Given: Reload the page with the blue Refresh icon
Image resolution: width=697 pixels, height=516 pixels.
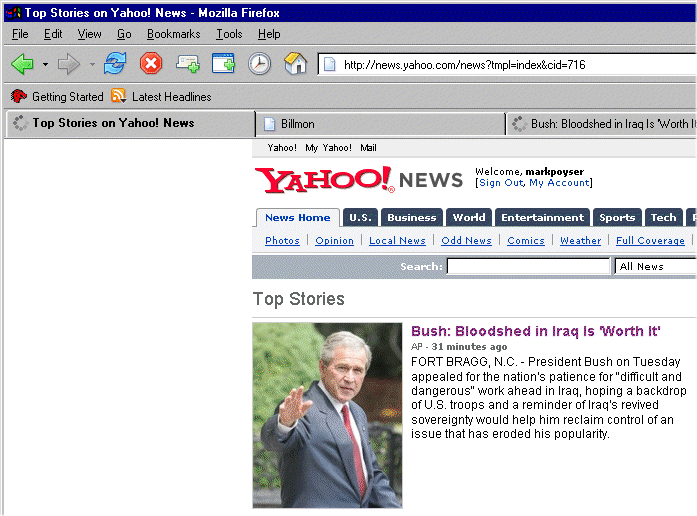Looking at the screenshot, I should coord(115,64).
